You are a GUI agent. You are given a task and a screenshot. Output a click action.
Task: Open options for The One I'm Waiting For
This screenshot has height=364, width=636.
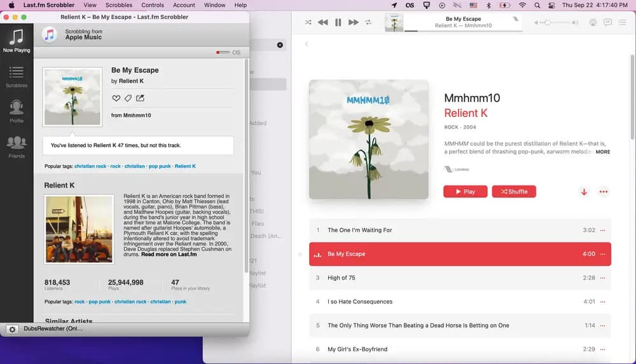tap(603, 230)
